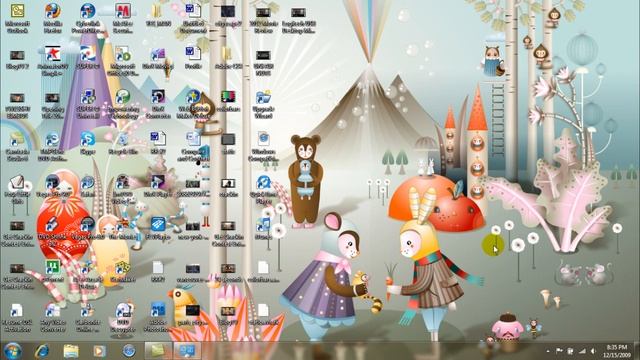
Task: Show hidden system tray icons arrow
Action: pos(548,351)
